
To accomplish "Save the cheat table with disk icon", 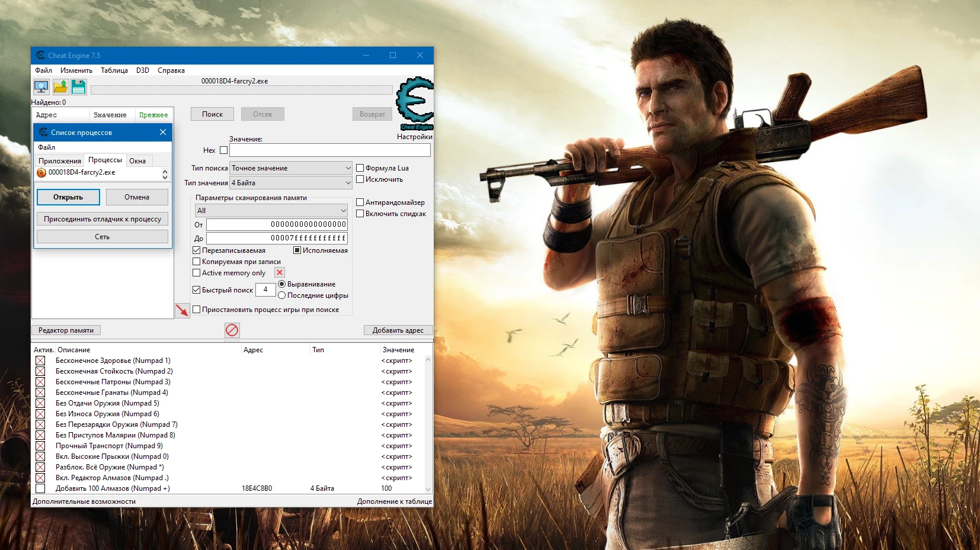I will pos(79,86).
